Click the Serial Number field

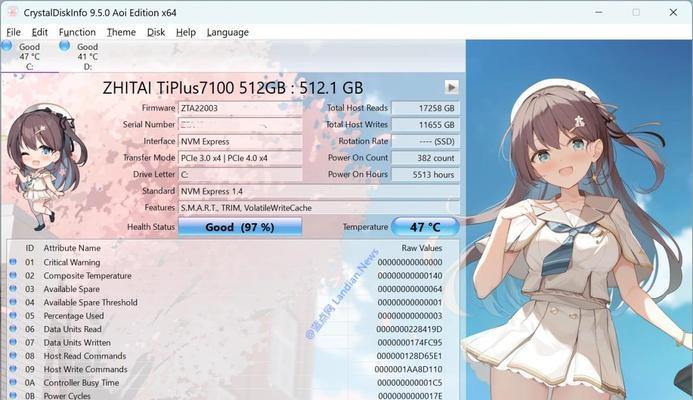click(240, 125)
